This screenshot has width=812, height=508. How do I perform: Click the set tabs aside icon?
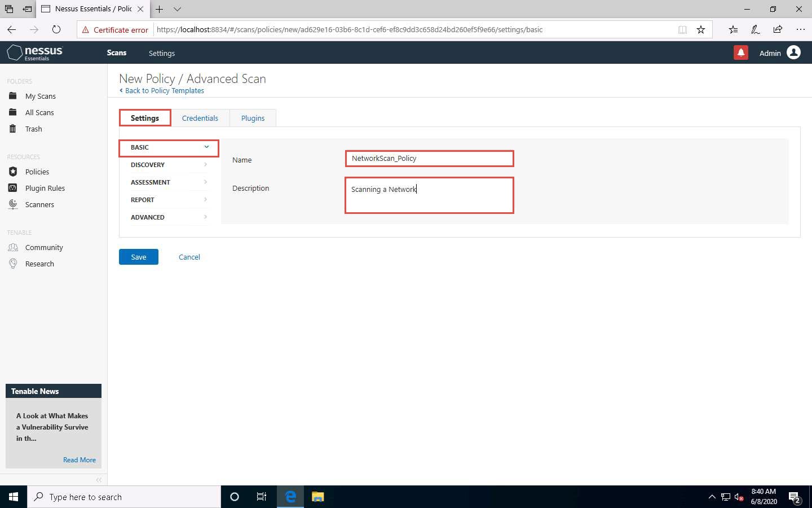coord(27,9)
